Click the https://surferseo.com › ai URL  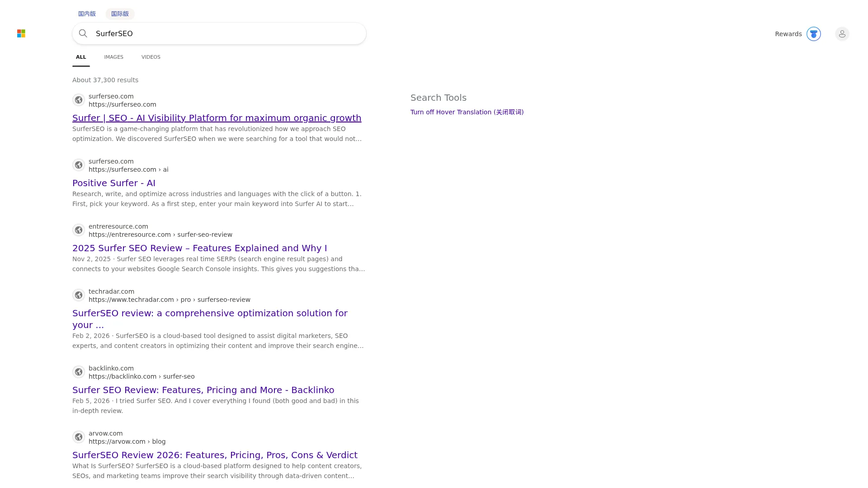[128, 169]
